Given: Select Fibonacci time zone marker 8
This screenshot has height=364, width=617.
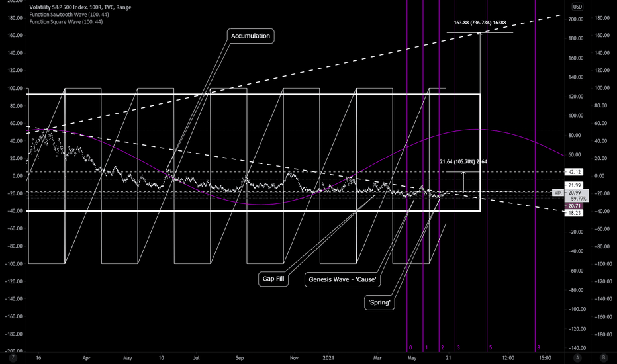Looking at the screenshot, I should pos(539,348).
